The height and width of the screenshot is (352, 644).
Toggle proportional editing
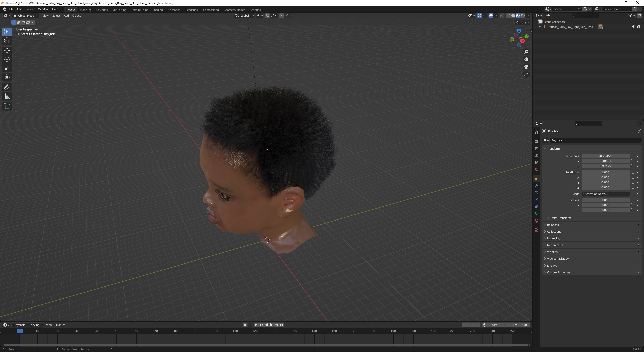282,16
